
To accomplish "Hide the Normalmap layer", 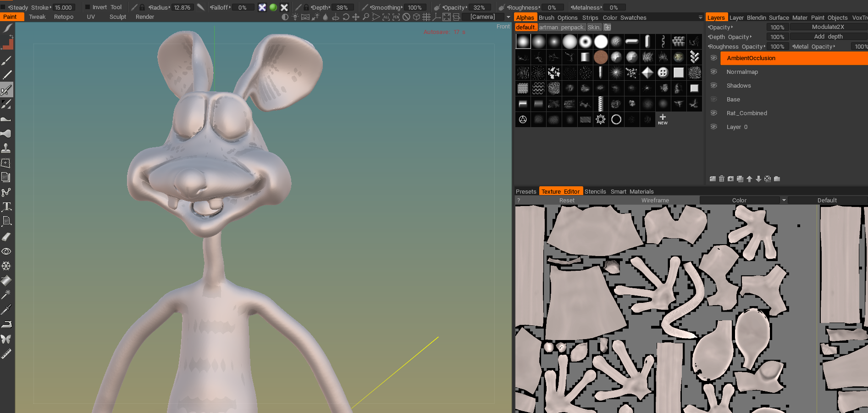I will pos(713,72).
